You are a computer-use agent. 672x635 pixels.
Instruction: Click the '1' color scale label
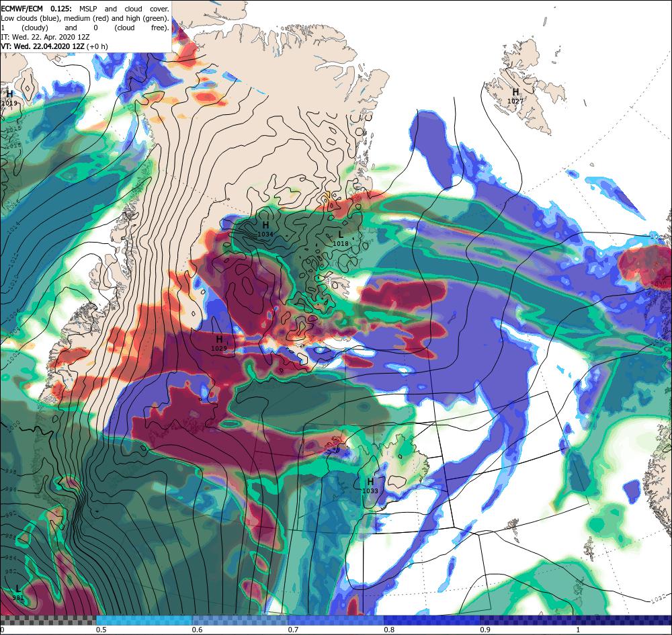coord(578,630)
